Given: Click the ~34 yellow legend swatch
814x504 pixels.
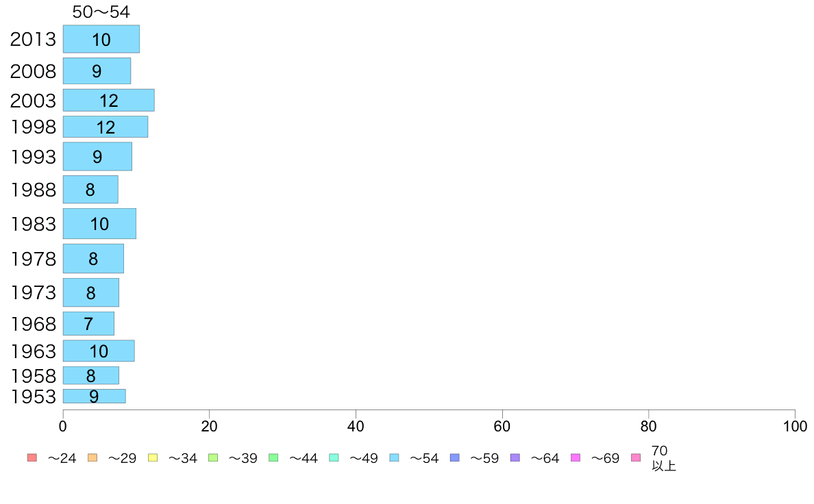Looking at the screenshot, I should pos(153,458).
